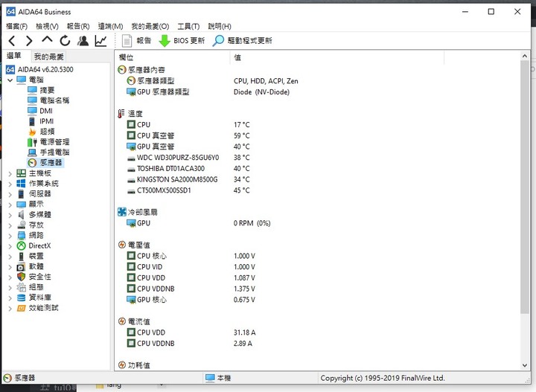Select the 感應器 sensor tree item

click(x=45, y=163)
